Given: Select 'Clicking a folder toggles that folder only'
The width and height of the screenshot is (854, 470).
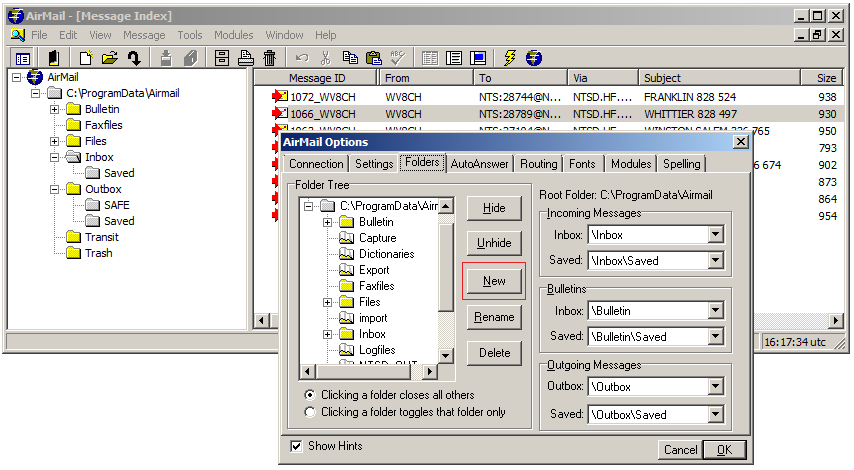Looking at the screenshot, I should click(x=310, y=412).
